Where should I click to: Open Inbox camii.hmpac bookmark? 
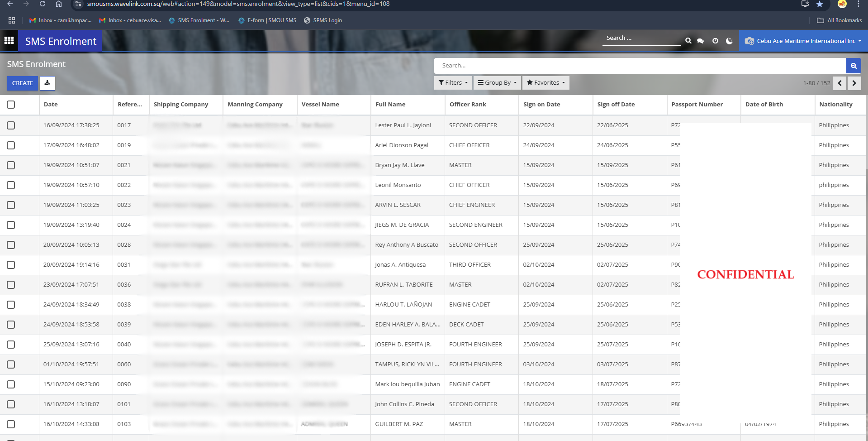(x=61, y=20)
